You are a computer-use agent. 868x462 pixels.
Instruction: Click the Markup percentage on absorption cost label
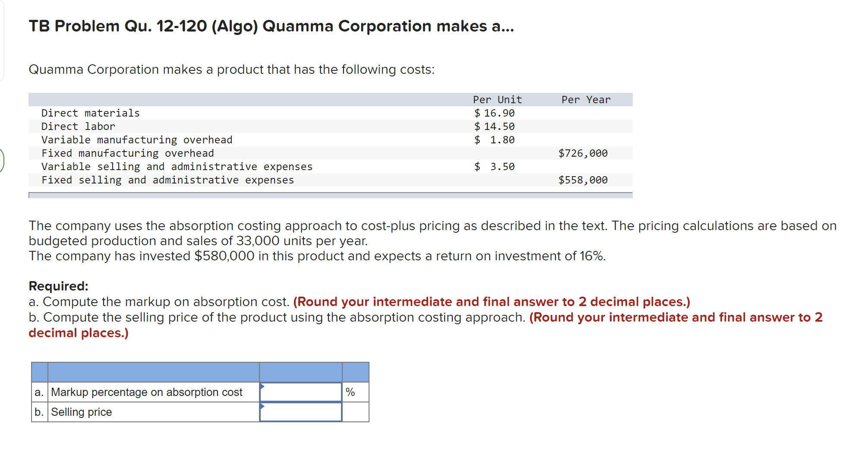pyautogui.click(x=146, y=392)
